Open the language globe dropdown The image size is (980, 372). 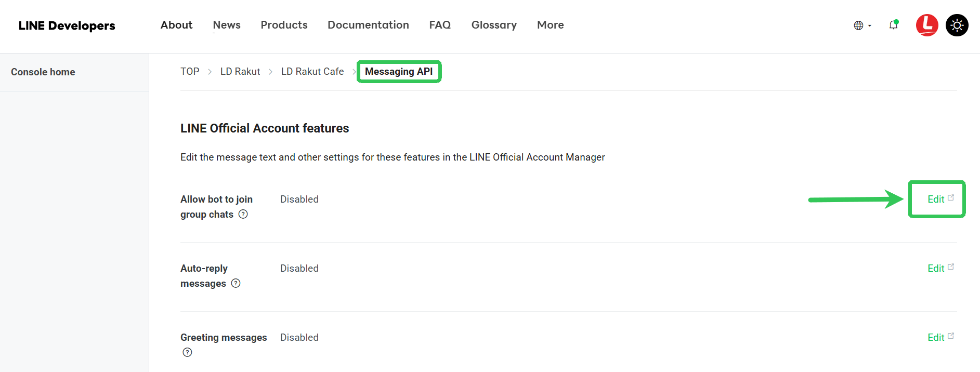click(863, 25)
